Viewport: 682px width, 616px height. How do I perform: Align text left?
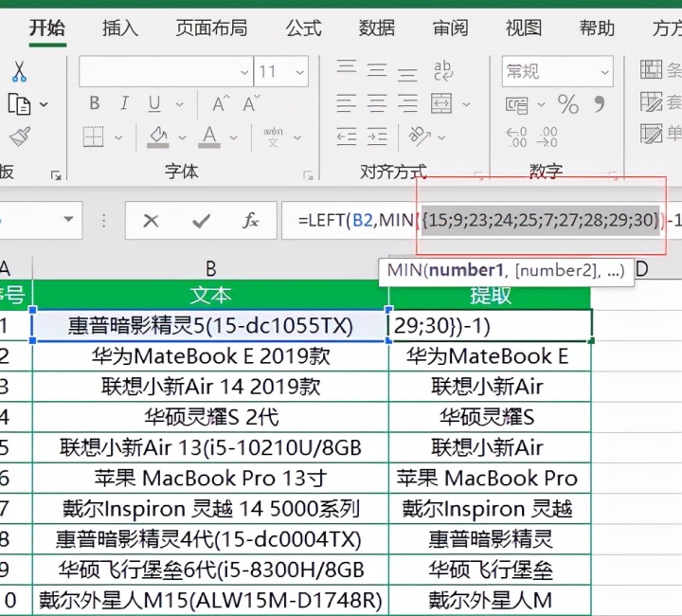(347, 104)
